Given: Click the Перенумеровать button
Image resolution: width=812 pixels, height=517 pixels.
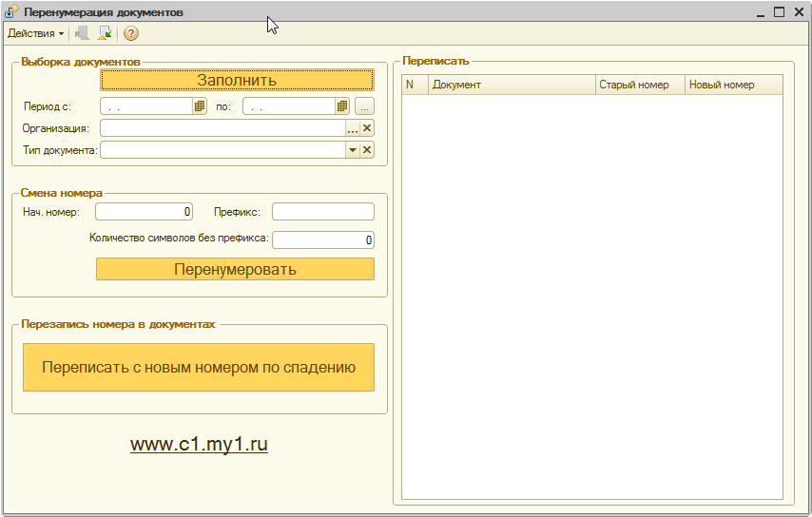Looking at the screenshot, I should [x=235, y=269].
